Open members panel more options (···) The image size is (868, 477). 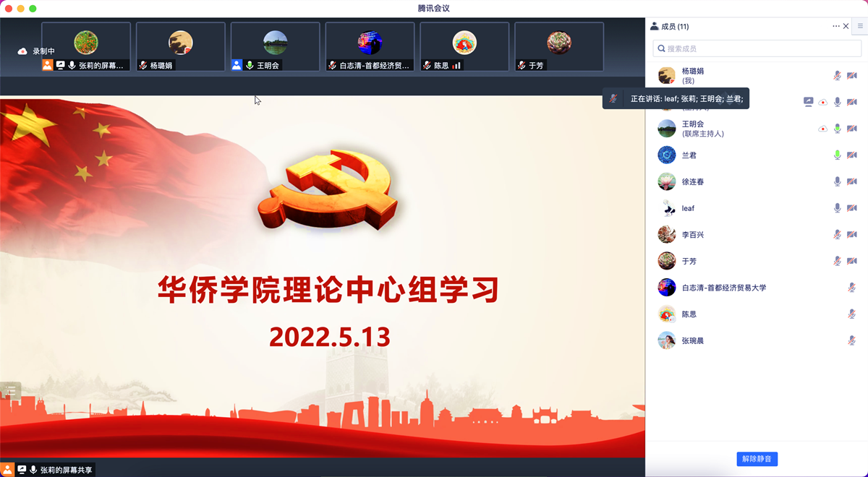point(836,26)
